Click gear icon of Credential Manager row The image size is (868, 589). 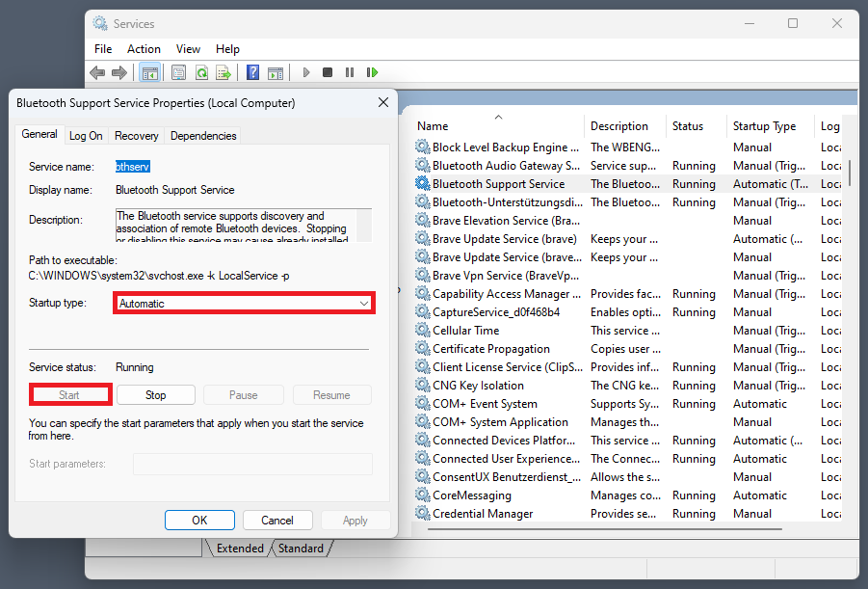(422, 513)
